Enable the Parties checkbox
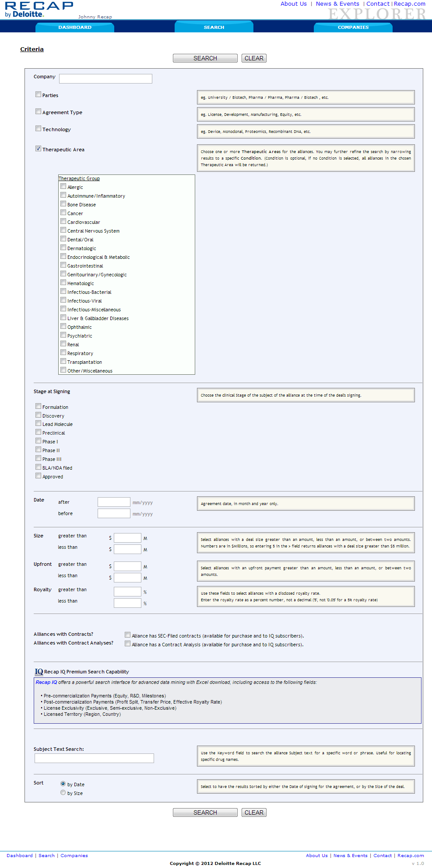Image resolution: width=432 pixels, height=868 pixels. 39,94
